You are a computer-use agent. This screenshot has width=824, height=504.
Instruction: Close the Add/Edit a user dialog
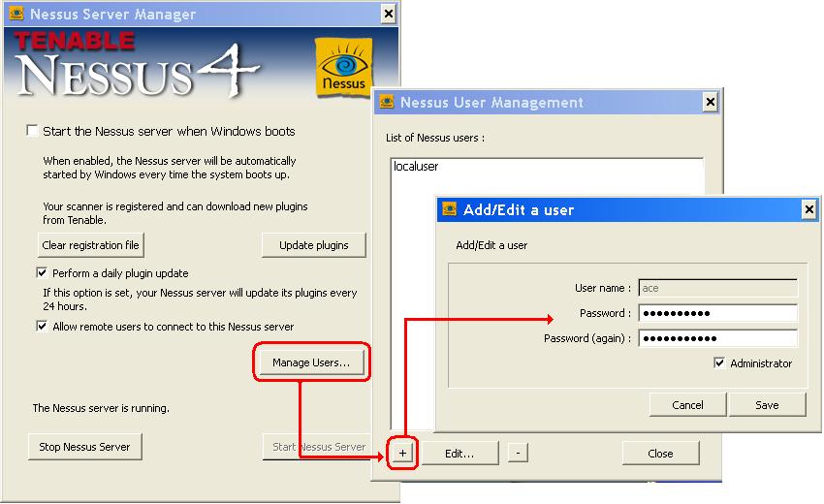(808, 209)
